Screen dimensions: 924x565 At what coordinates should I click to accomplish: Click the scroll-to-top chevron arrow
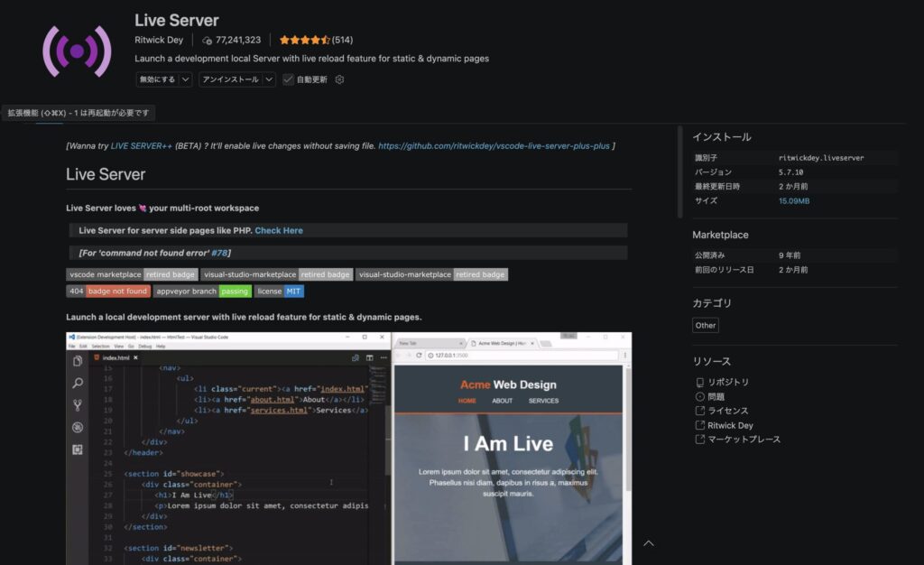click(648, 543)
